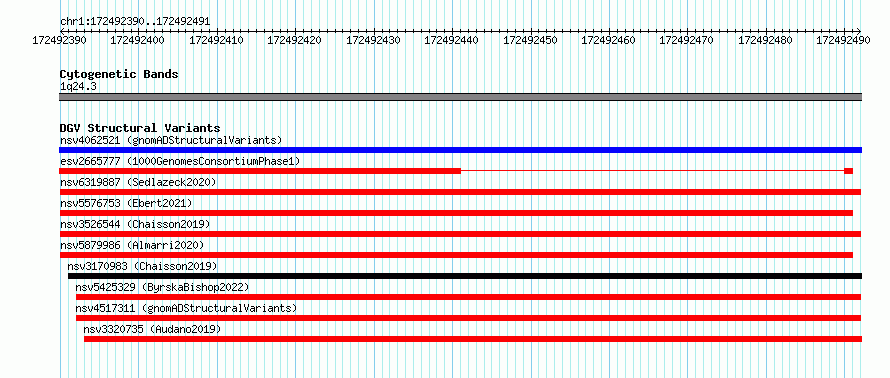Click ruler coordinate 172492470
890x378 pixels.
pos(687,40)
